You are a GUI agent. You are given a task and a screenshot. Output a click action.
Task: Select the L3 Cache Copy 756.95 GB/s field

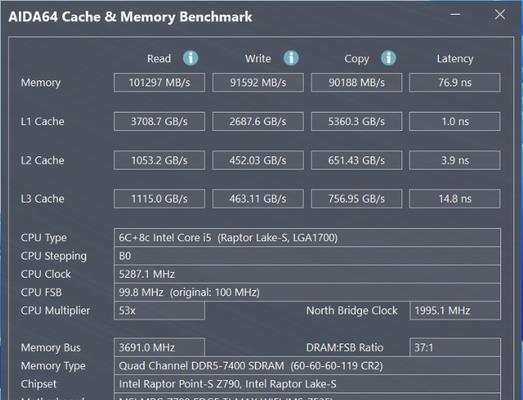pyautogui.click(x=357, y=199)
